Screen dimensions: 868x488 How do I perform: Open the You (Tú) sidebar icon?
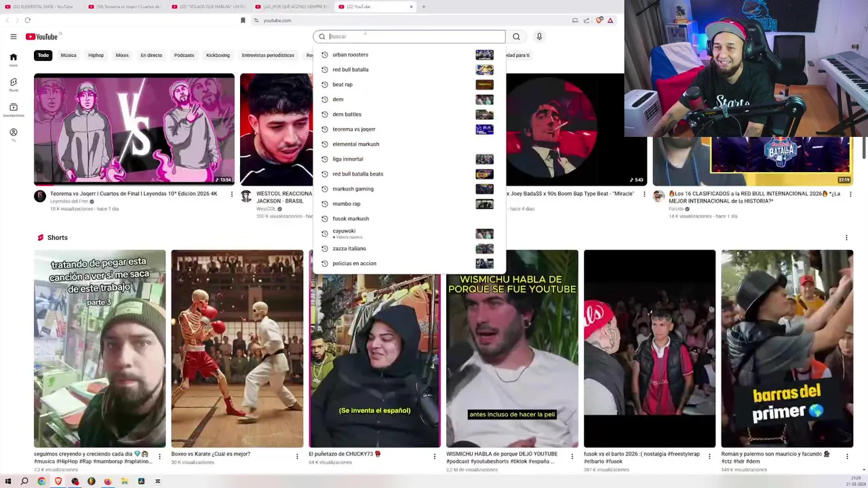(x=13, y=135)
